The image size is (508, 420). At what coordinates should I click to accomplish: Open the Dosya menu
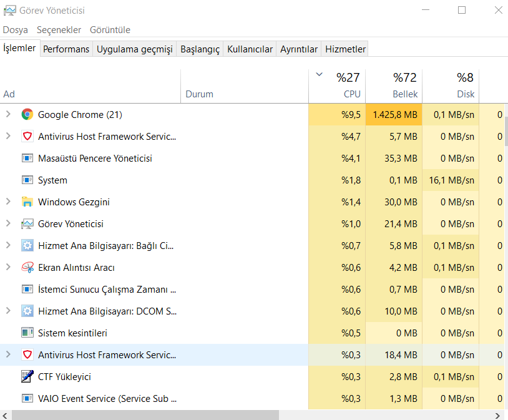(15, 30)
